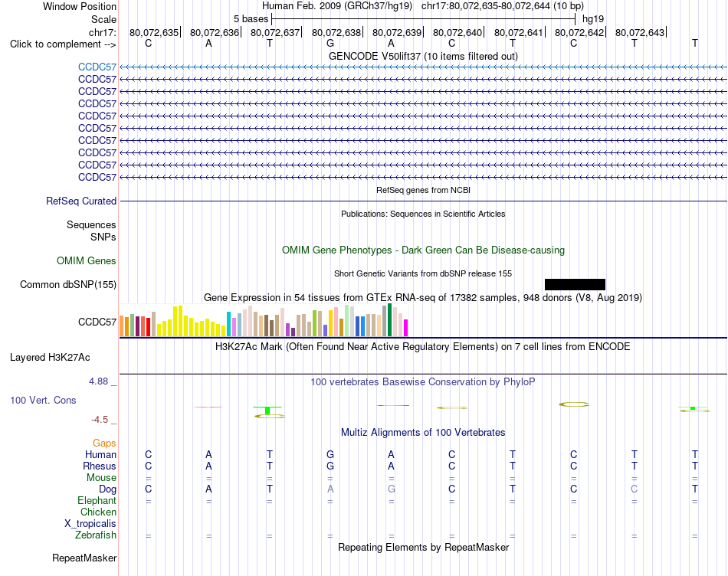Click the OMIM Gene Phenotypes green title

tap(424, 250)
